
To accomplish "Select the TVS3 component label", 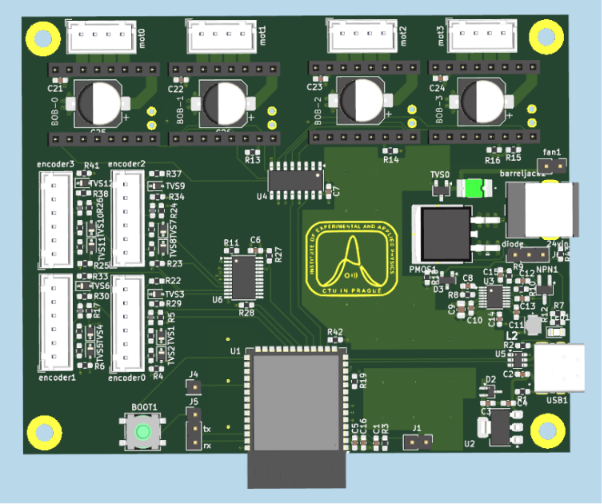I will tap(174, 294).
